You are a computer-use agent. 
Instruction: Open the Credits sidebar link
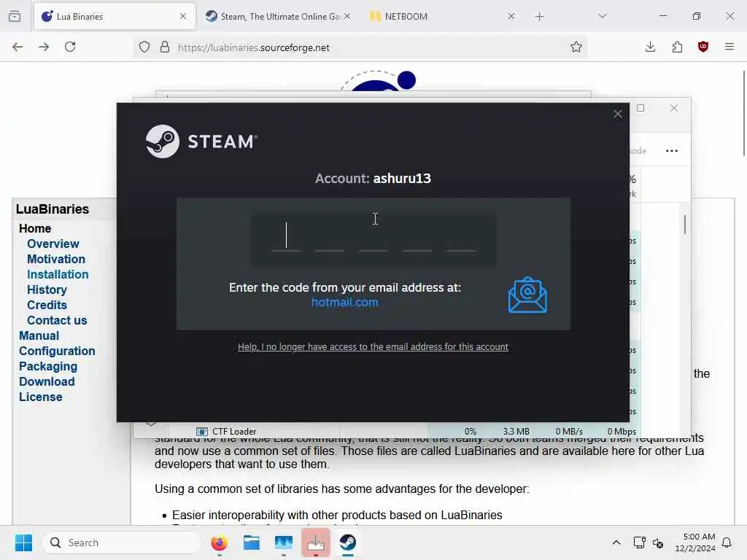coord(47,305)
